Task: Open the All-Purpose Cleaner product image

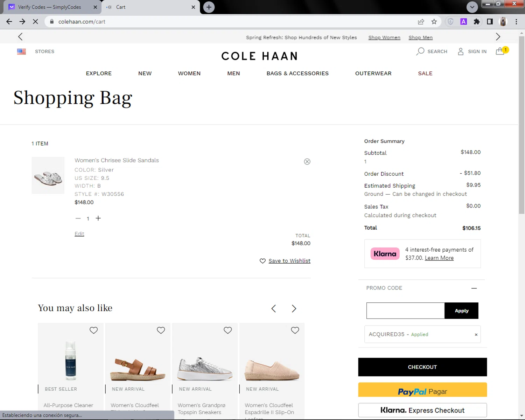Action: [71, 360]
